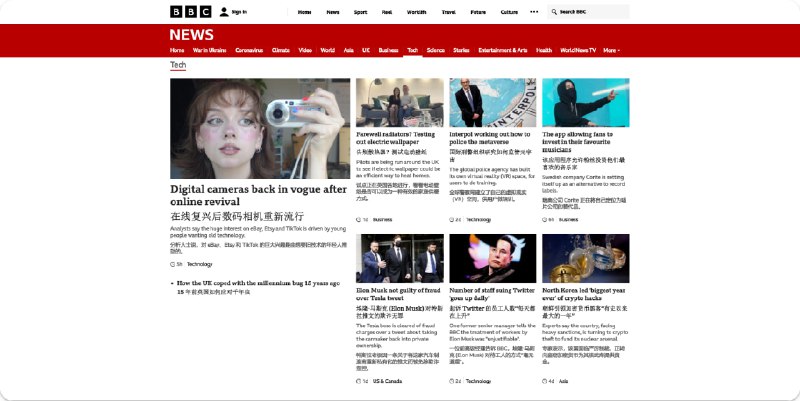Image resolution: width=800 pixels, height=401 pixels.
Task: Select the Tech tab in news navigation
Action: coord(412,49)
